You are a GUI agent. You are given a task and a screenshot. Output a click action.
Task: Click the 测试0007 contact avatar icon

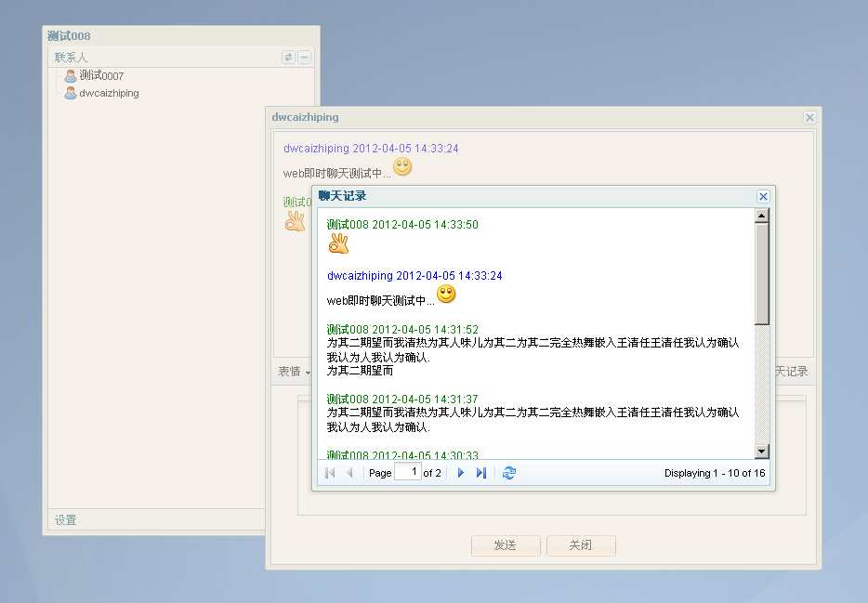click(71, 75)
